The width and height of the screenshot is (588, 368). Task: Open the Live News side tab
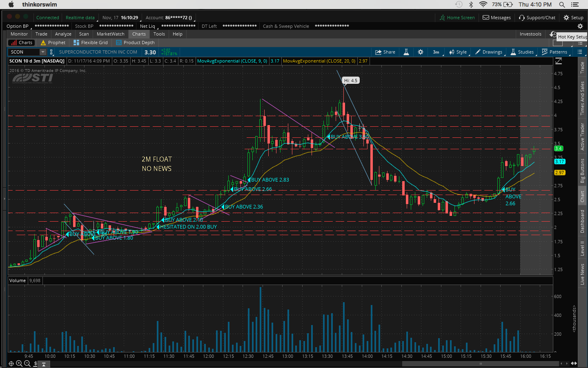[x=582, y=274]
